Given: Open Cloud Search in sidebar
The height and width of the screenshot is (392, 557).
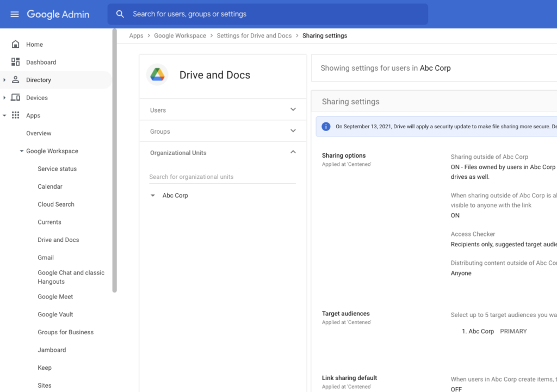Looking at the screenshot, I should pos(56,204).
